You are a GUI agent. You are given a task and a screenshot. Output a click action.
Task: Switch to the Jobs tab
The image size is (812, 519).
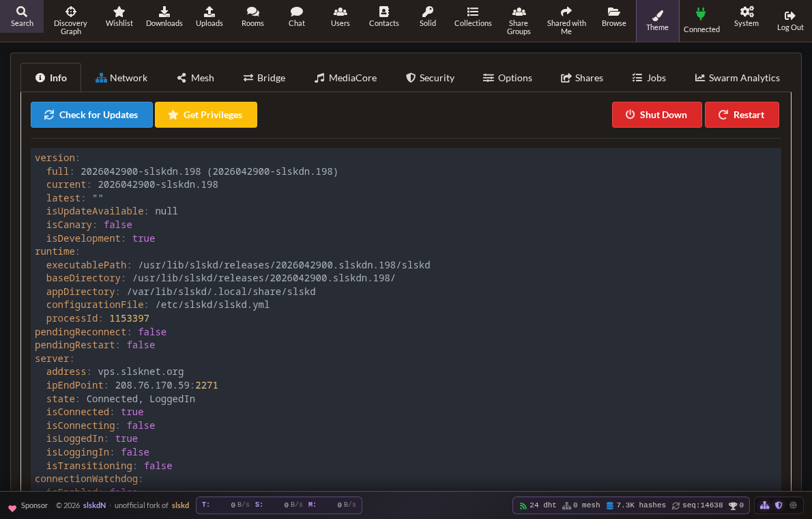(649, 78)
